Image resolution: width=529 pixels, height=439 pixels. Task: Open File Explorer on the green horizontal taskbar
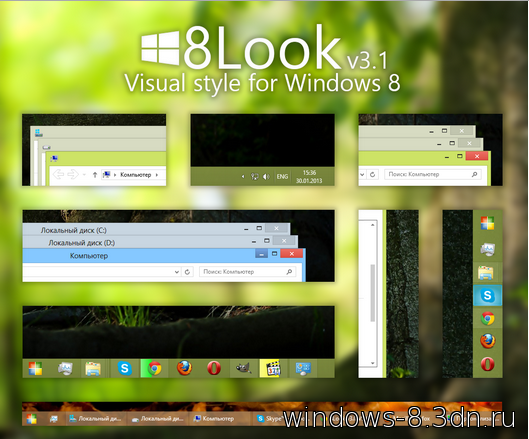[x=93, y=369]
